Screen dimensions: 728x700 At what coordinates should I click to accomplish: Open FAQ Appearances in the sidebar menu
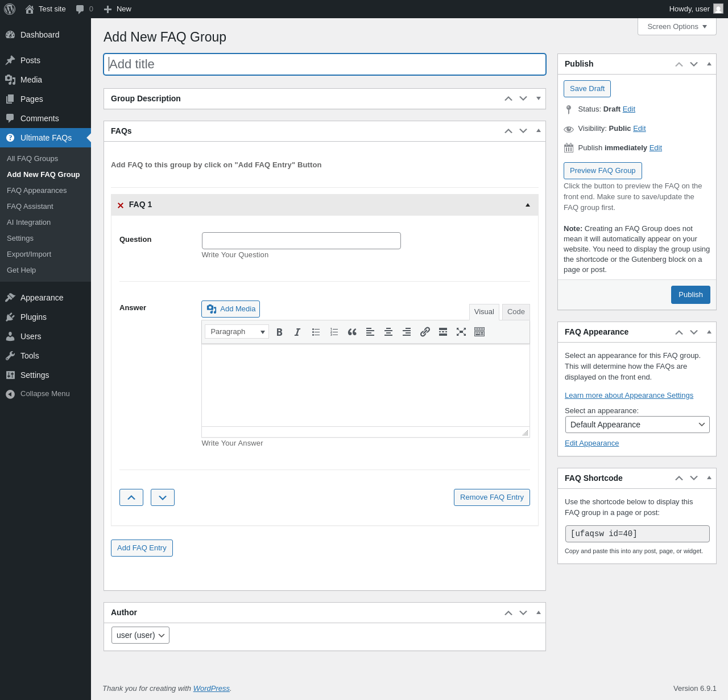coord(37,191)
